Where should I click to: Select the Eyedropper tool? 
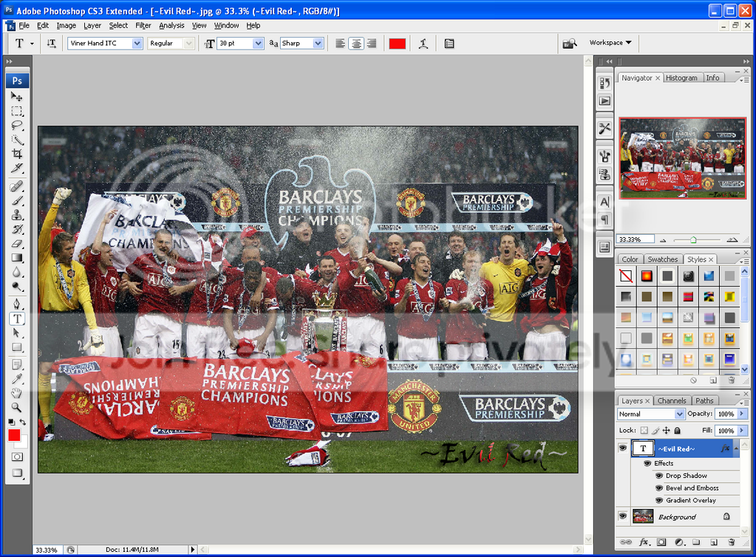click(17, 379)
